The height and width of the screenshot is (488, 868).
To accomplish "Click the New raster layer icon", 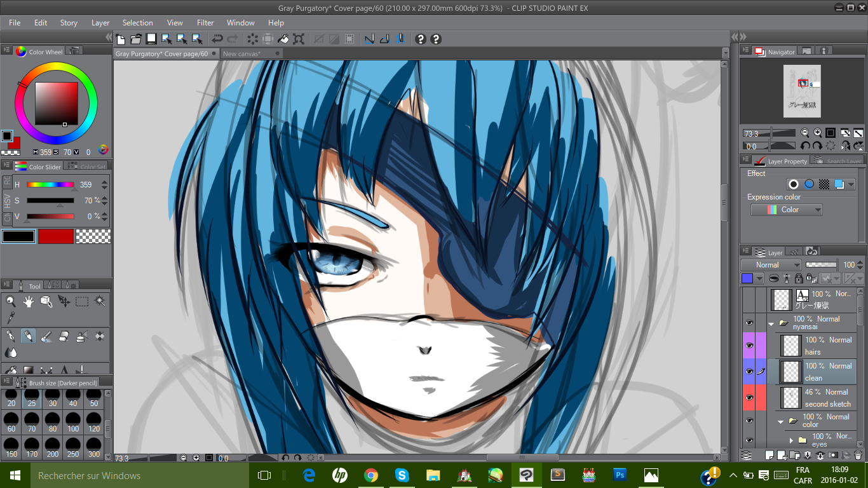I will [x=770, y=455].
